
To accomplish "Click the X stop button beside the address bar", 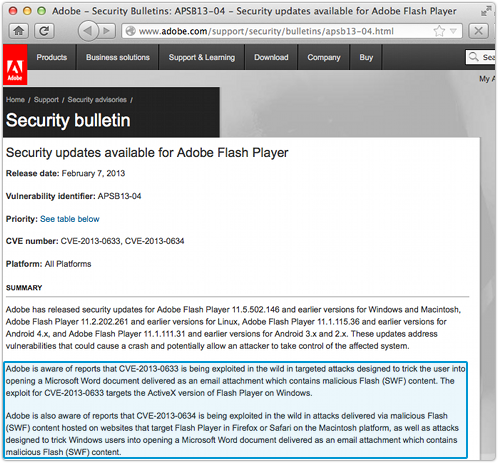I will tap(478, 31).
